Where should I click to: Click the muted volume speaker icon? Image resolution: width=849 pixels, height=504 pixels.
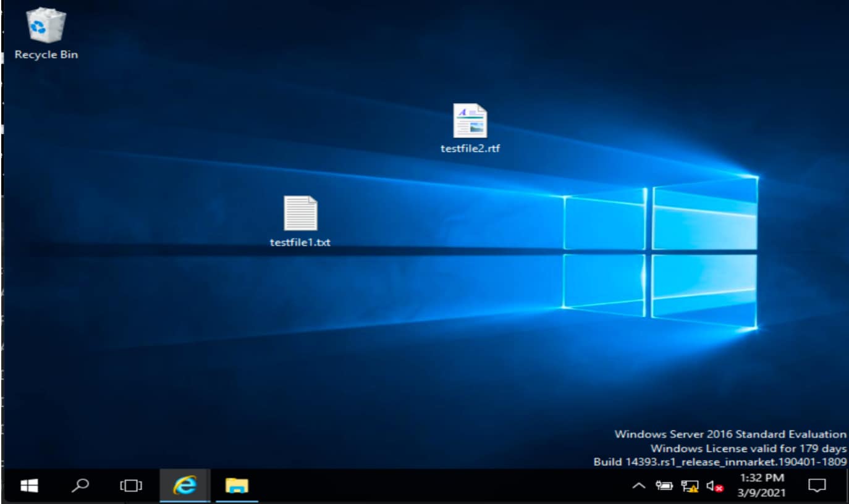tap(714, 487)
